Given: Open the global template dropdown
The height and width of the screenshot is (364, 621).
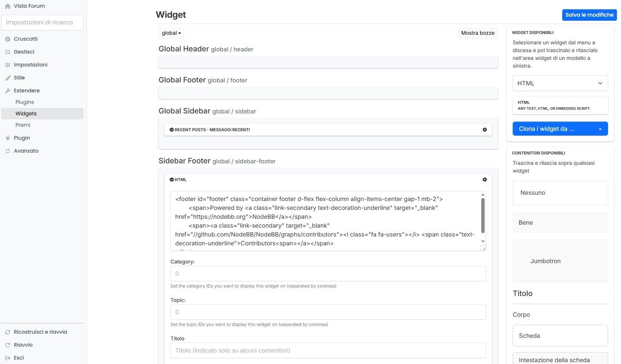Looking at the screenshot, I should coord(172,33).
